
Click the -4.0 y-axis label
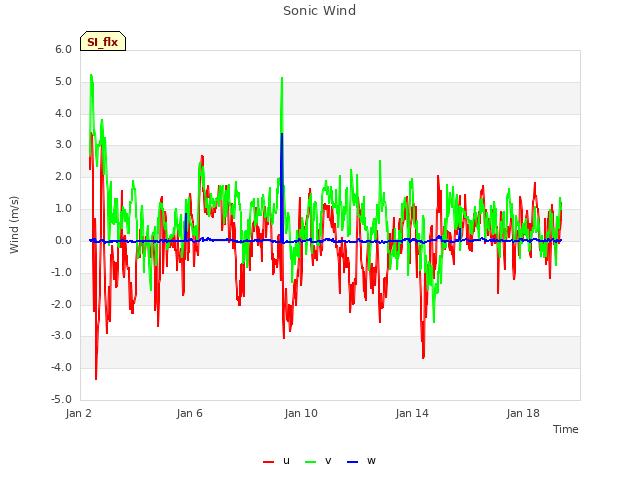(62, 368)
